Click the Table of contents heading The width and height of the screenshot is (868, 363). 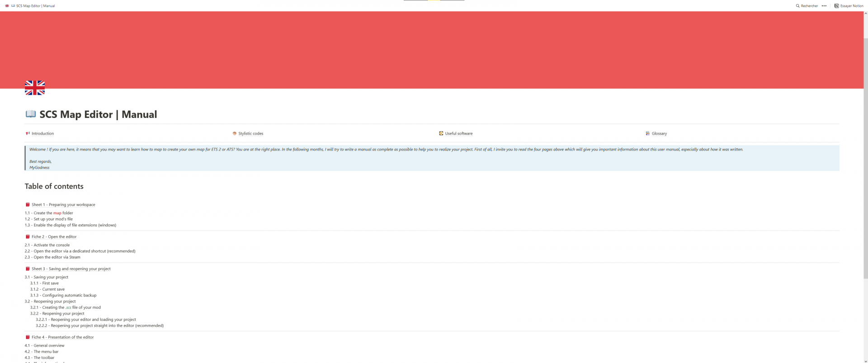click(54, 186)
